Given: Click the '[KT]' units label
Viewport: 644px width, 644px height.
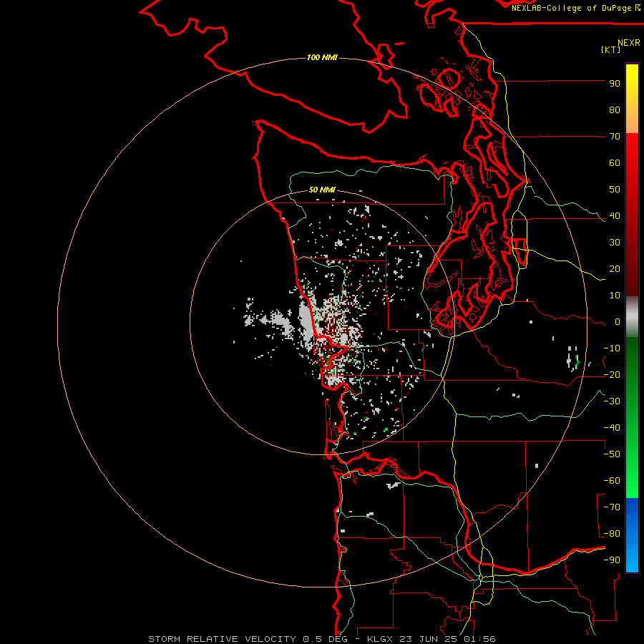Looking at the screenshot, I should tap(611, 49).
